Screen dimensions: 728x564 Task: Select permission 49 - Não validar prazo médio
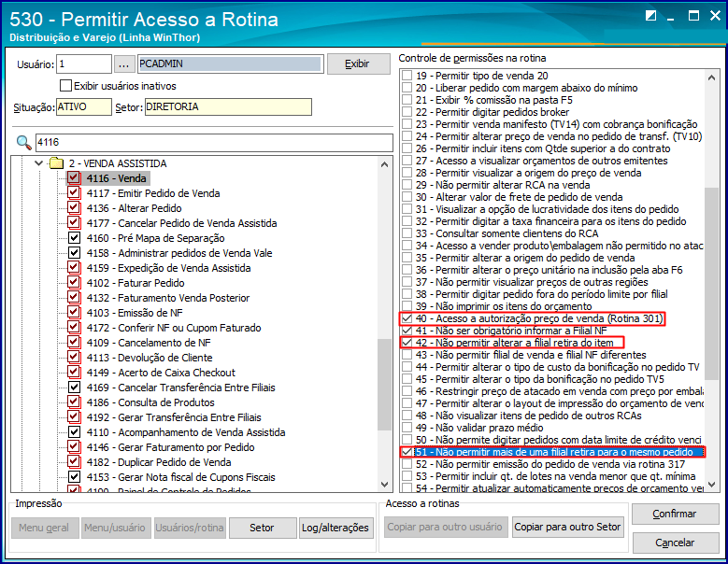click(479, 428)
